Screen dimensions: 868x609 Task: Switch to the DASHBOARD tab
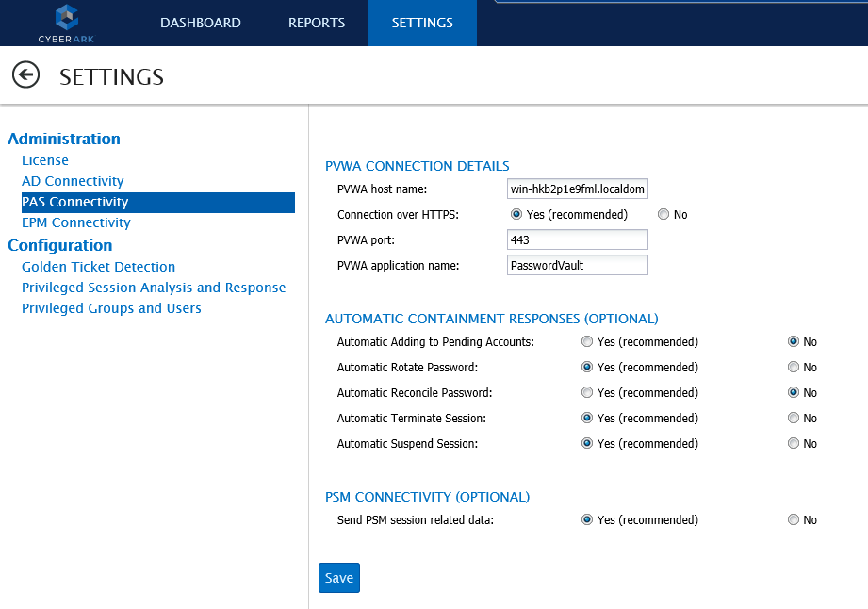pos(200,23)
